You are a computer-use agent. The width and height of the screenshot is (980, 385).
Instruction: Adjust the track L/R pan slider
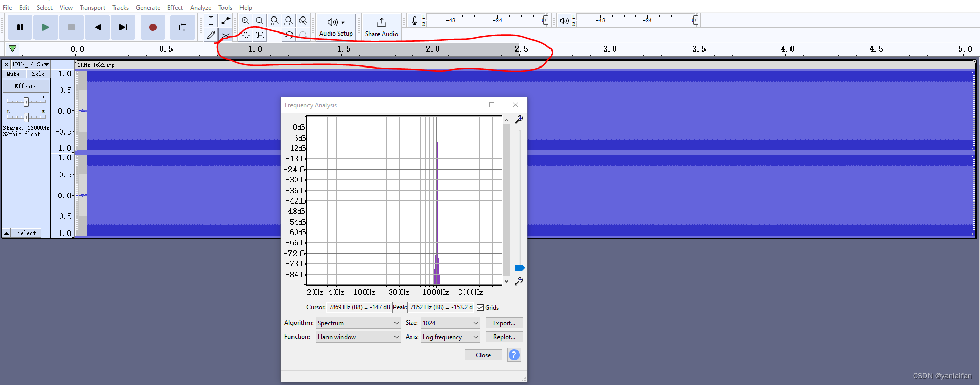[26, 117]
